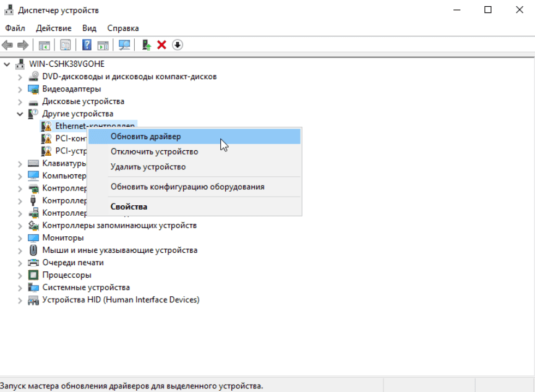
Task: Expand the Дисковые устройства category
Action: click(20, 102)
